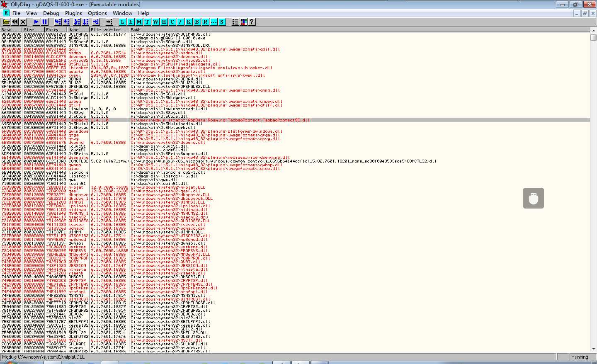Sort modules by Path column header
Screen dimensions: 597x364
coord(359,29)
